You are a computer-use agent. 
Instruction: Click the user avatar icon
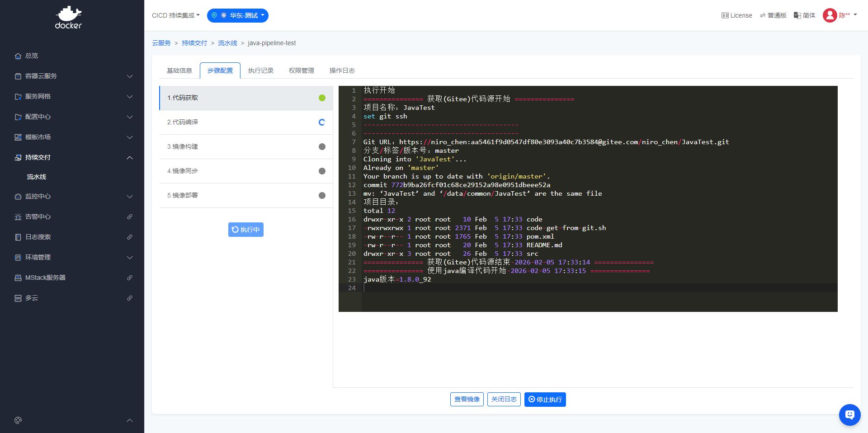pos(830,15)
